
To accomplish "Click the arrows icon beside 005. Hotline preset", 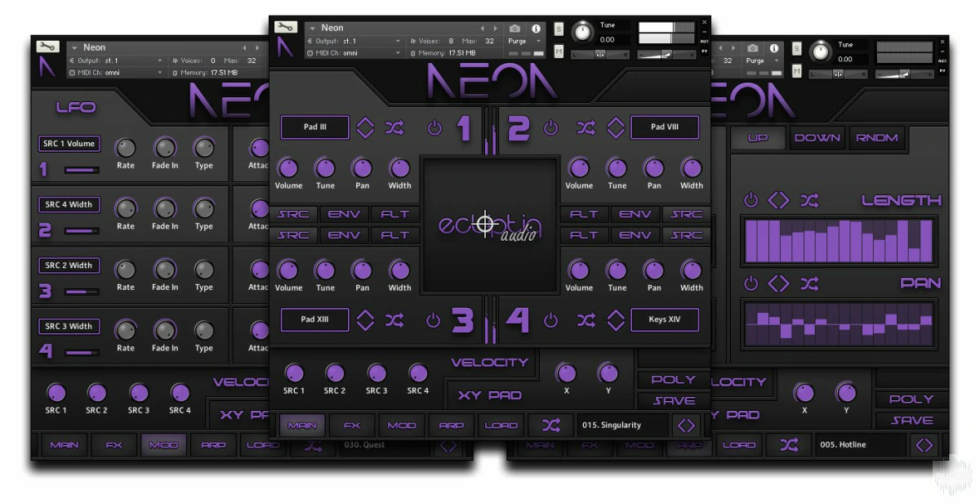I will 924,445.
